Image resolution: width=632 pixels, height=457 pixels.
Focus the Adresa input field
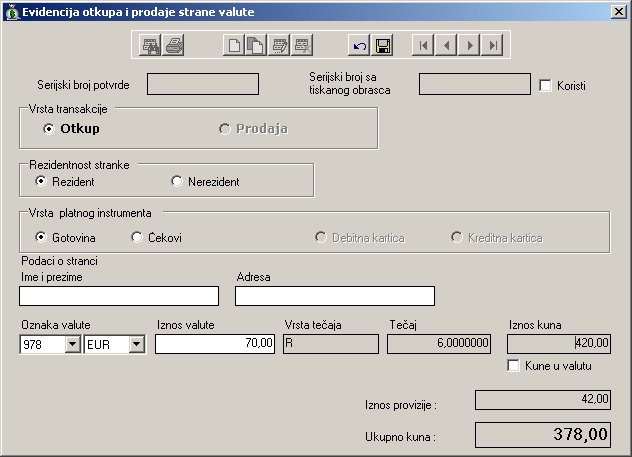334,296
